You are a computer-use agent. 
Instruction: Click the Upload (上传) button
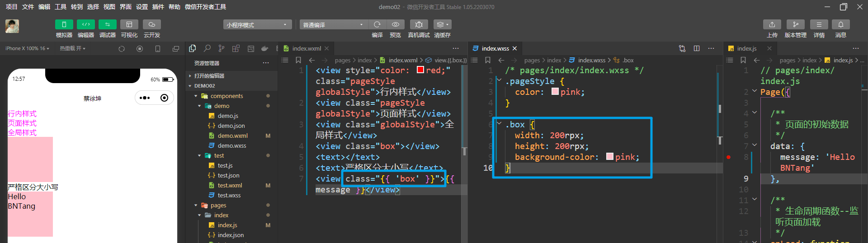tap(772, 24)
